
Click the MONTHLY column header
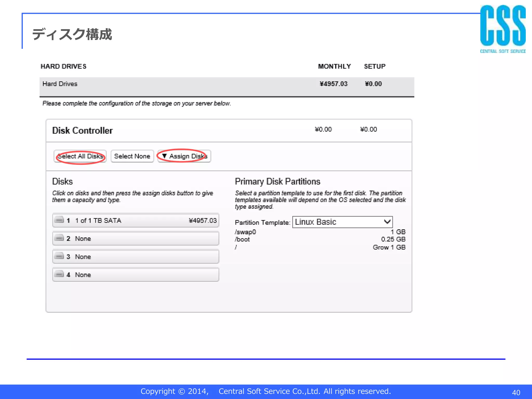pos(335,66)
